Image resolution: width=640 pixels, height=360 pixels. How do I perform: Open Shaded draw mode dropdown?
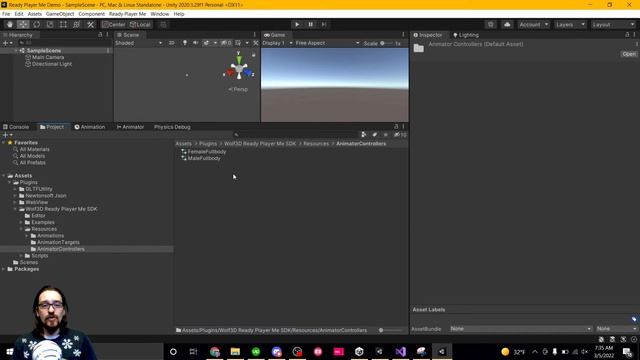[139, 43]
